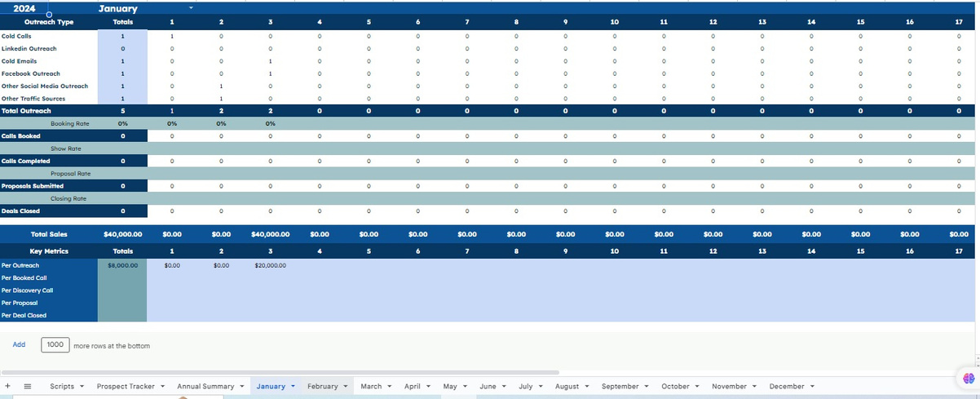Select the Total Sales row label
This screenshot has height=399, width=980.
pyautogui.click(x=49, y=234)
